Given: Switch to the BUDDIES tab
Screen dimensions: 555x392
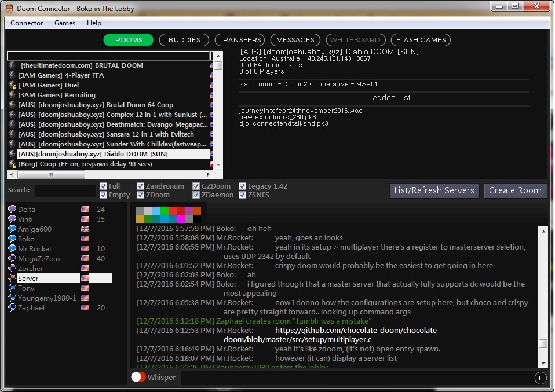Looking at the screenshot, I should click(x=184, y=40).
